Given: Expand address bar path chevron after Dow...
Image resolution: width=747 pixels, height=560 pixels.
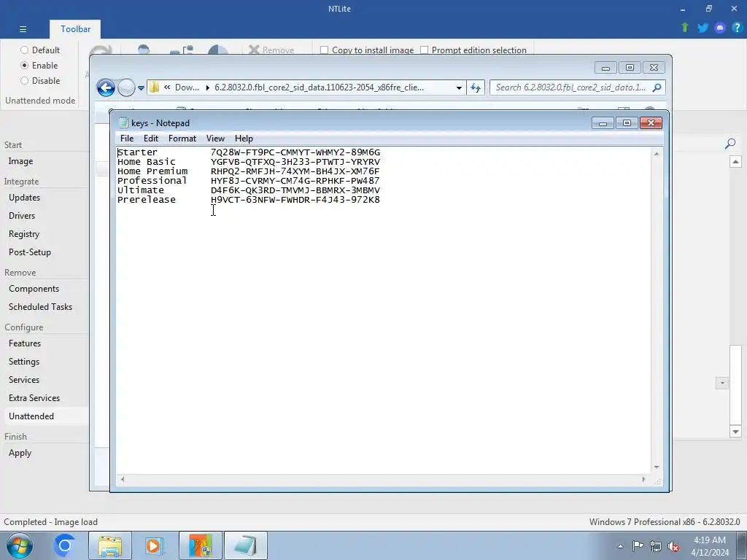Looking at the screenshot, I should tap(208, 87).
